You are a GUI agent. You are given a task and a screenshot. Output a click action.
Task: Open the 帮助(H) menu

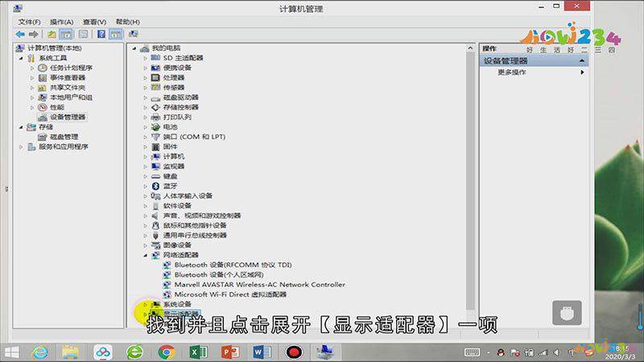[x=127, y=22]
